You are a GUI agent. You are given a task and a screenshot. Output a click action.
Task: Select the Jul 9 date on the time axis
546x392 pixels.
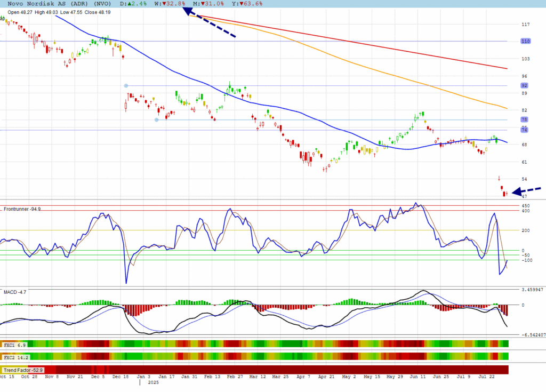coord(463,377)
